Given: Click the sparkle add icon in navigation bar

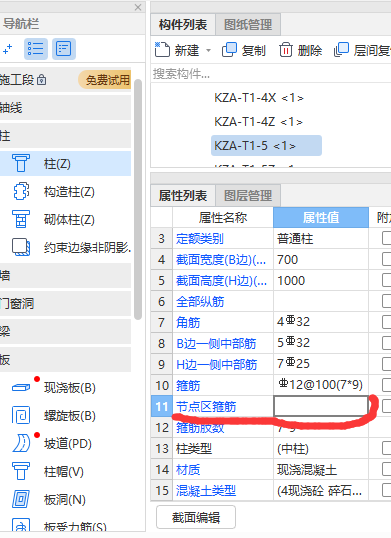Looking at the screenshot, I should [8, 49].
